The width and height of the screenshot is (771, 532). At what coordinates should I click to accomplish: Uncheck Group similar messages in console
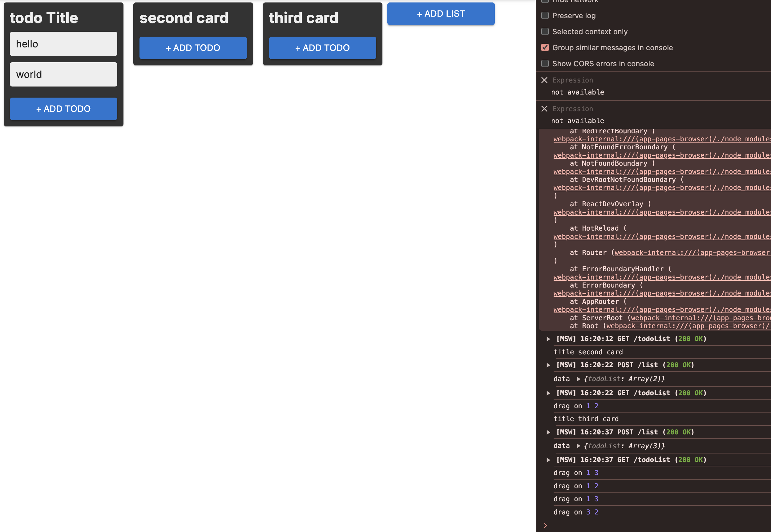coord(545,47)
